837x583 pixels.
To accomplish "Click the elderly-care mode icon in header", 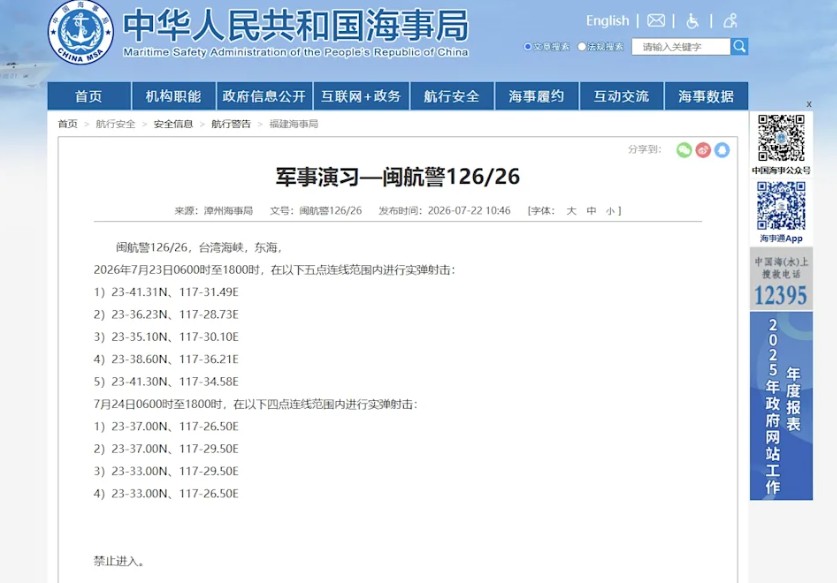I will tap(730, 21).
